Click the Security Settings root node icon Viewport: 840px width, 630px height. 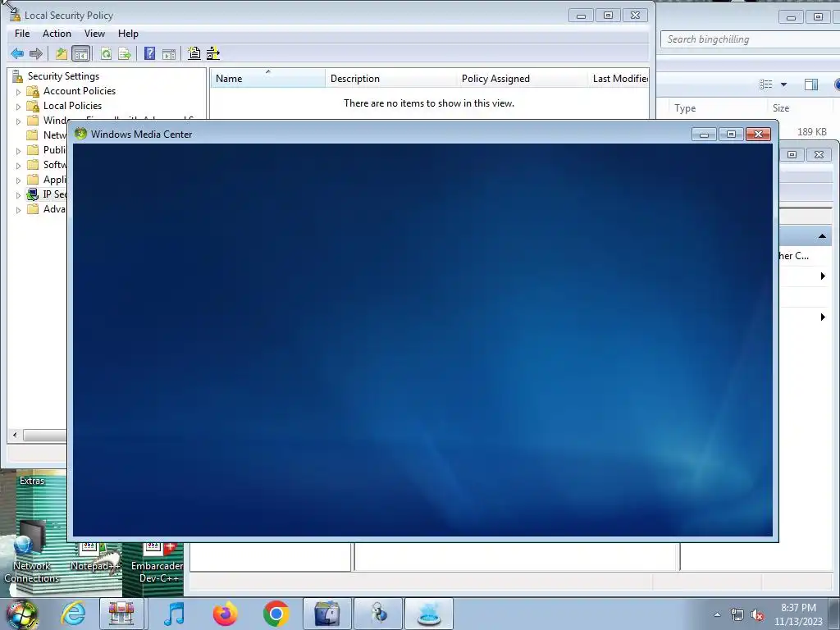(x=18, y=76)
